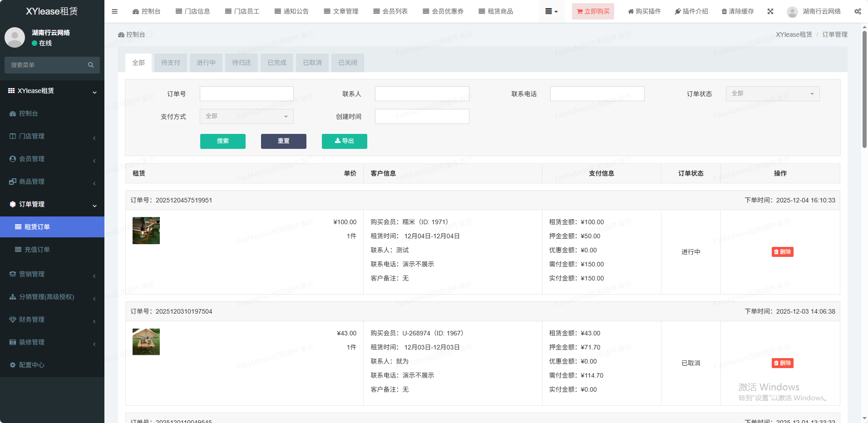
Task: Switch to the 已完成 tab
Action: [276, 63]
